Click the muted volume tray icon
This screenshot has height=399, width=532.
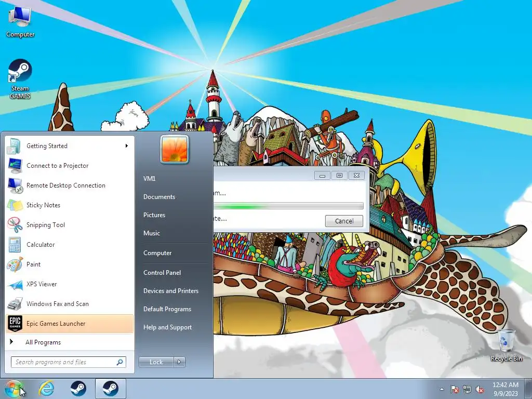point(480,389)
